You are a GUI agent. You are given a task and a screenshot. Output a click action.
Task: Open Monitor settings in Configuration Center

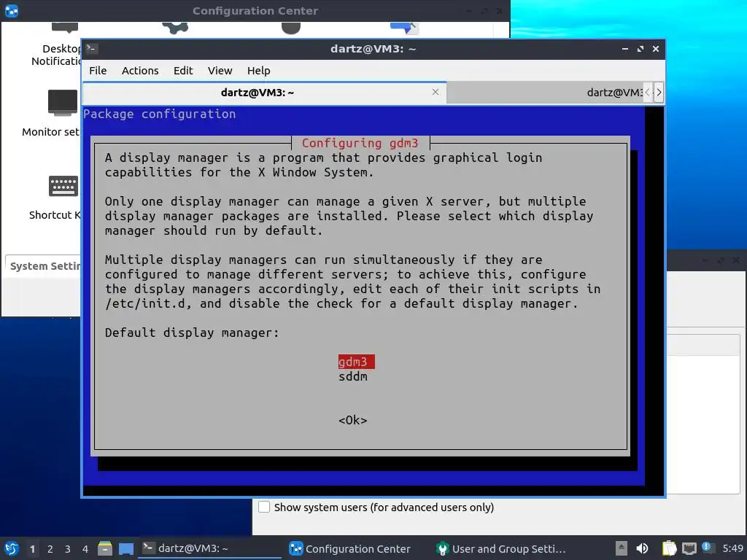(x=51, y=113)
